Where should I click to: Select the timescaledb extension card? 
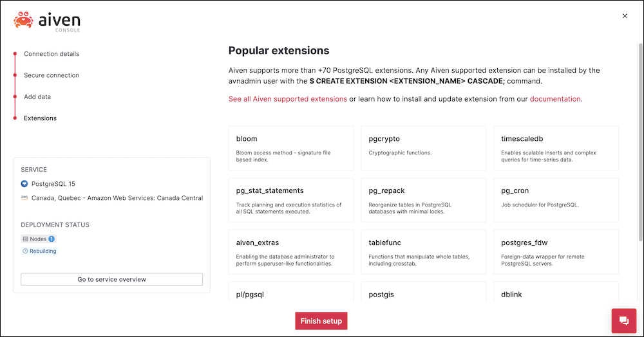pyautogui.click(x=556, y=148)
